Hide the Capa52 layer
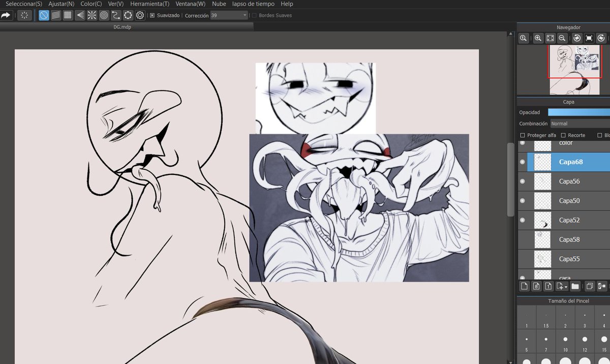Image resolution: width=610 pixels, height=364 pixels. tap(522, 220)
